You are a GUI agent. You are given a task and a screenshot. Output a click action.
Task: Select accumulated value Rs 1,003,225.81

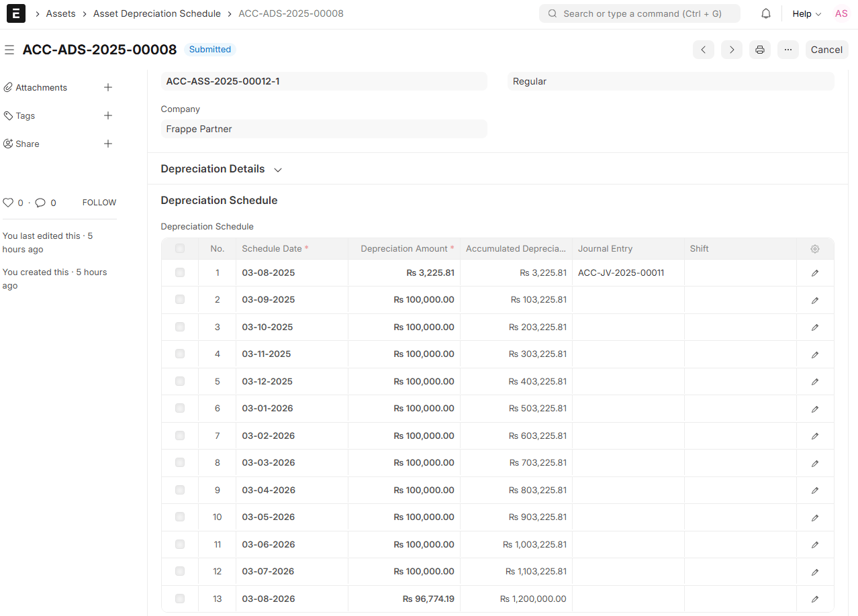pos(534,545)
